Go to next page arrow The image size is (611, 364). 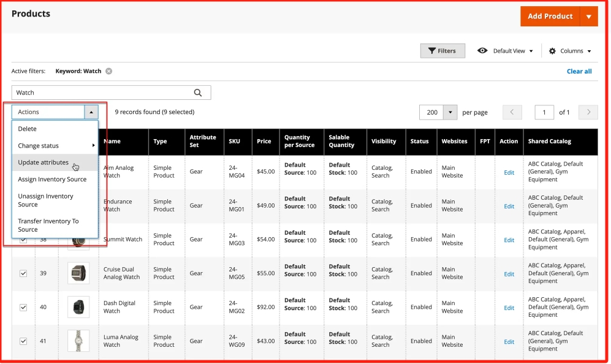(x=588, y=112)
